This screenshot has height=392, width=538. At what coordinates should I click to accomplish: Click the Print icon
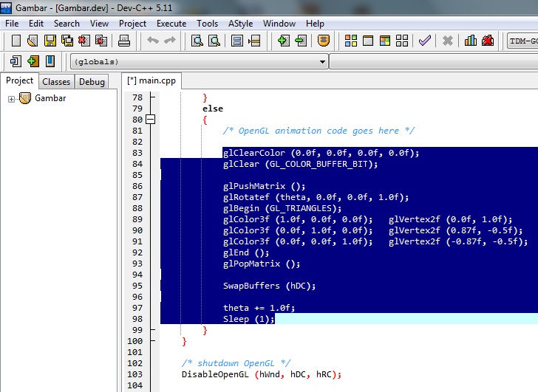pos(124,41)
